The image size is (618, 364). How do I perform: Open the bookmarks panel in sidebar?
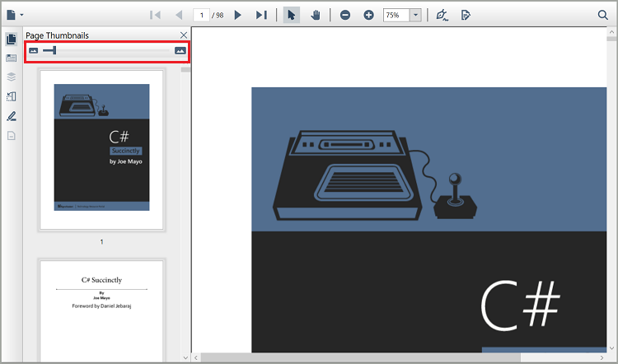pyautogui.click(x=12, y=58)
